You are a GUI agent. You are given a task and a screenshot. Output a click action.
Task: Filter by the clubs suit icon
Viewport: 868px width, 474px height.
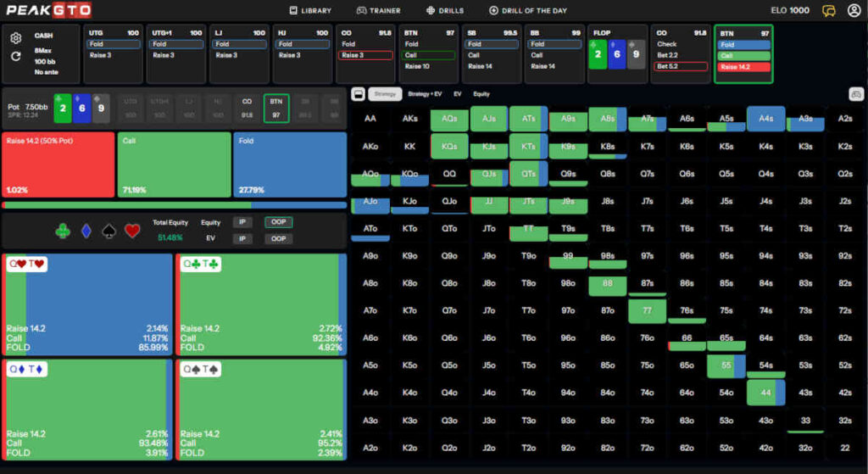pyautogui.click(x=63, y=231)
